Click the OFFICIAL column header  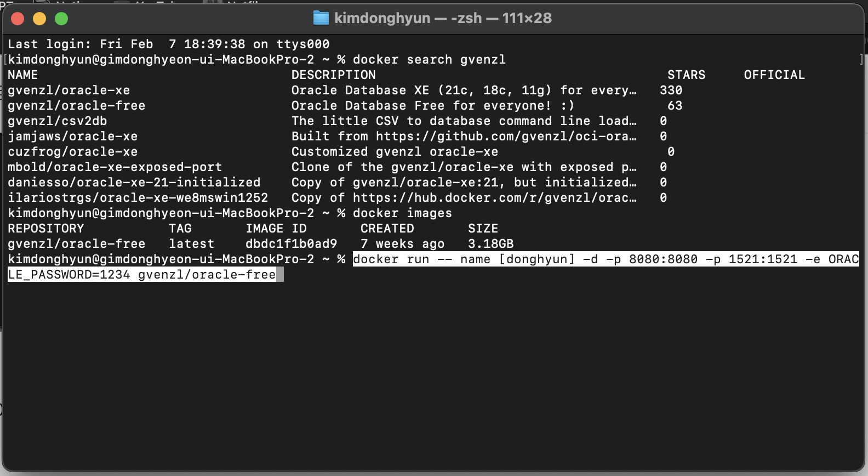[x=774, y=75]
